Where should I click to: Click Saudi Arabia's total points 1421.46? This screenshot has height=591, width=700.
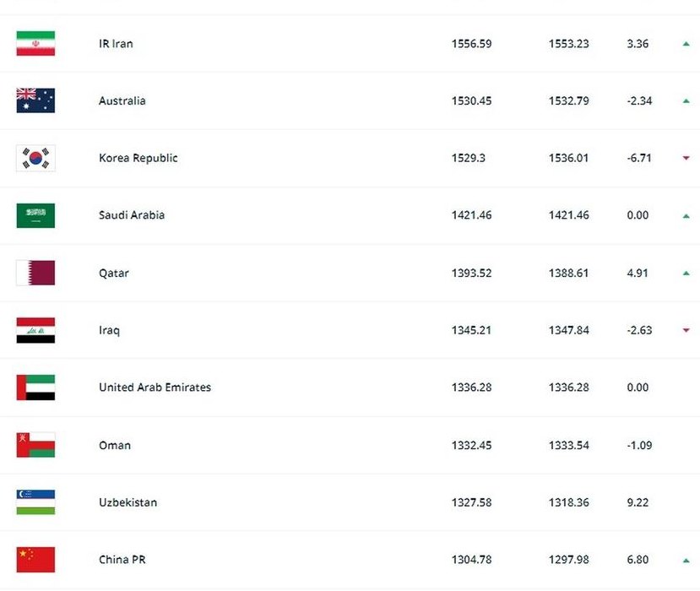pyautogui.click(x=471, y=215)
